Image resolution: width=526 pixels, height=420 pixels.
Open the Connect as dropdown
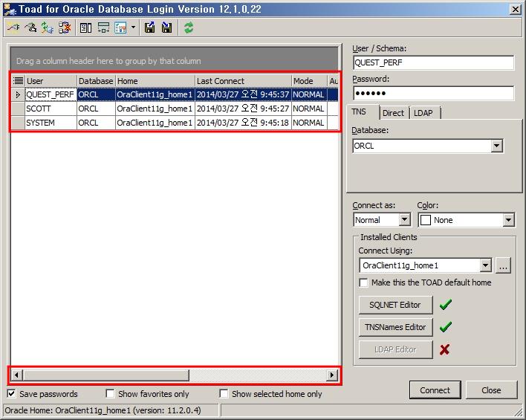[x=404, y=220]
